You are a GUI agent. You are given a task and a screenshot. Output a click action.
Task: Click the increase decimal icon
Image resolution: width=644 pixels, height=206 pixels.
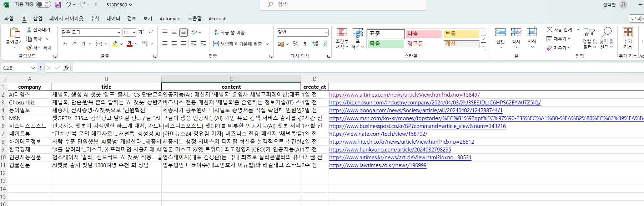(x=315, y=44)
